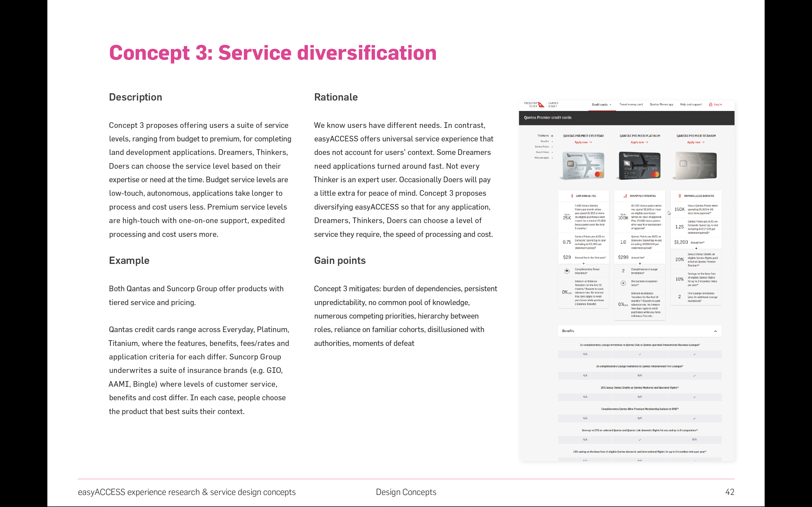Click the Unparalleled Benefits ribbon icon
Image resolution: width=812 pixels, height=507 pixels.
tap(680, 196)
